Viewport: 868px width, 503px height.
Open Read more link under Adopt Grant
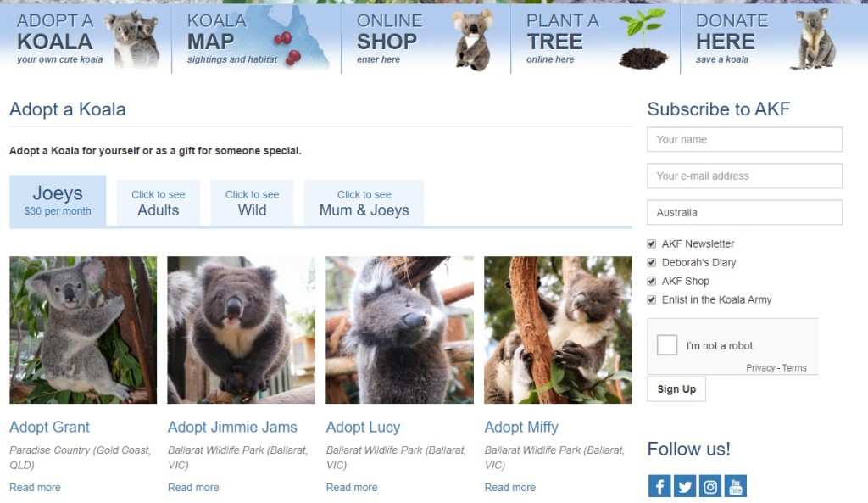tap(35, 488)
